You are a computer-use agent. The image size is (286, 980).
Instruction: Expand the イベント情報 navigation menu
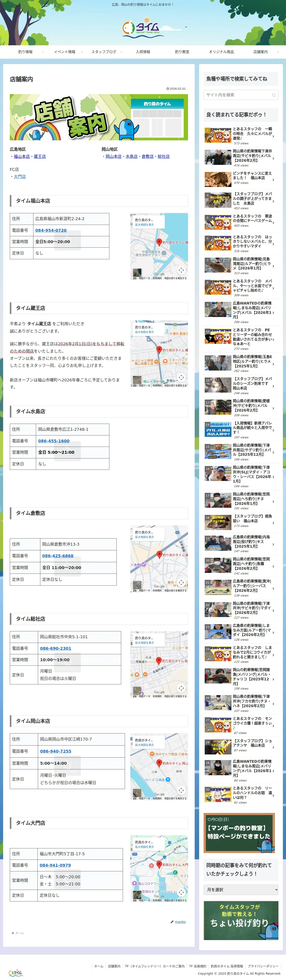[82, 52]
